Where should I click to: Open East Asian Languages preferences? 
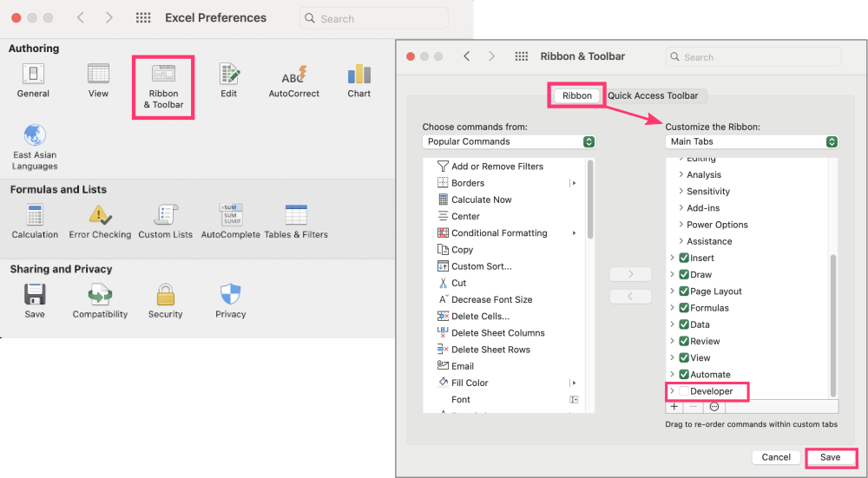point(35,147)
